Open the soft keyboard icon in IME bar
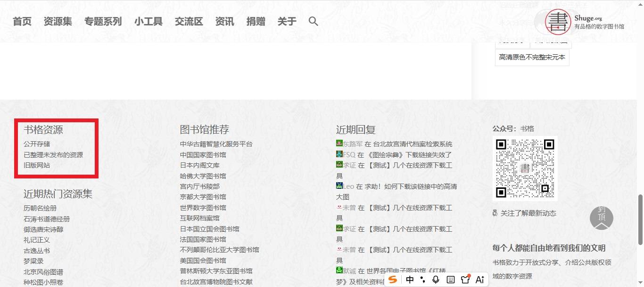 (x=451, y=279)
